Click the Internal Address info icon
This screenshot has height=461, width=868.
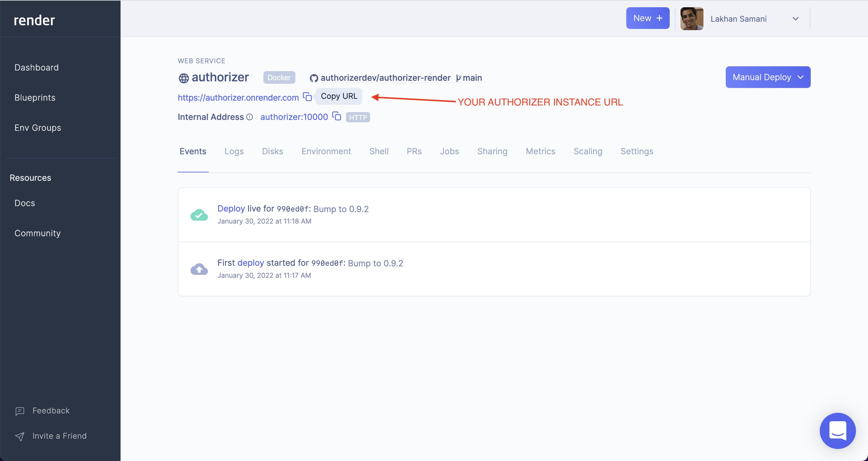249,117
